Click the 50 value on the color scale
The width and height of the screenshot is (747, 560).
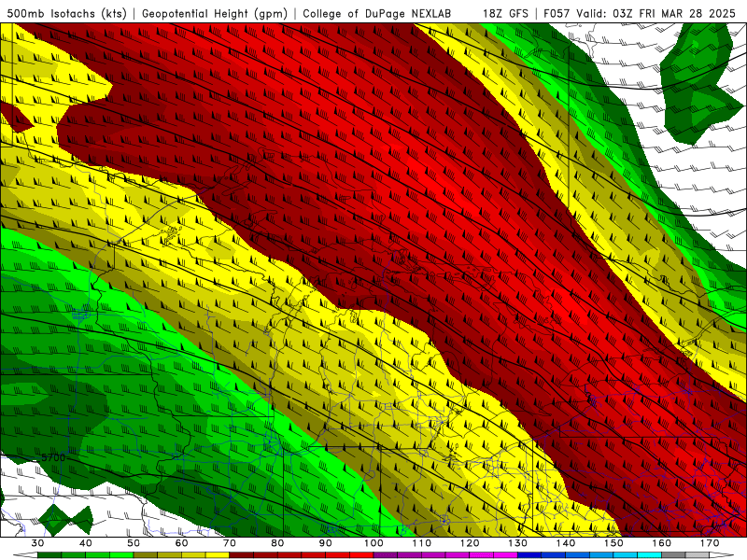(x=134, y=543)
